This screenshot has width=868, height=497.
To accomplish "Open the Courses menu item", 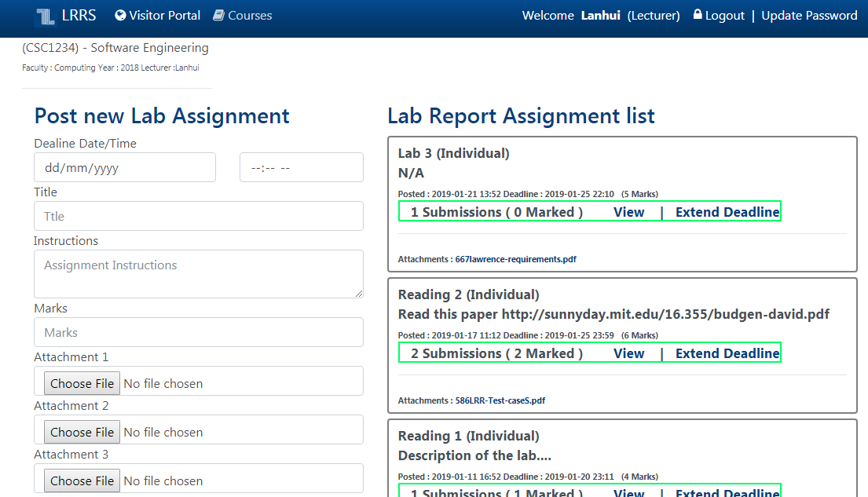I will [x=250, y=16].
